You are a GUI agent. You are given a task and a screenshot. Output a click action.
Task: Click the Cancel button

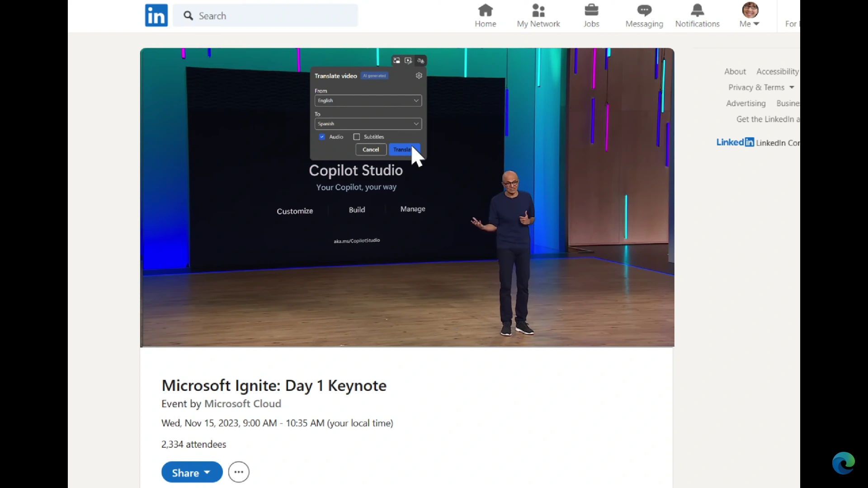tap(371, 150)
